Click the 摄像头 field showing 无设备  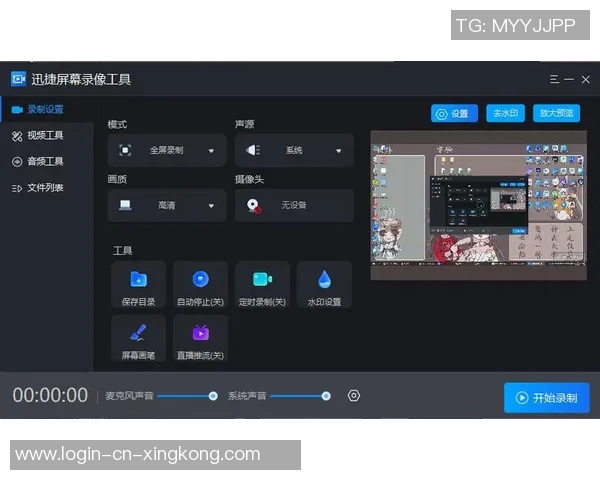pyautogui.click(x=294, y=206)
